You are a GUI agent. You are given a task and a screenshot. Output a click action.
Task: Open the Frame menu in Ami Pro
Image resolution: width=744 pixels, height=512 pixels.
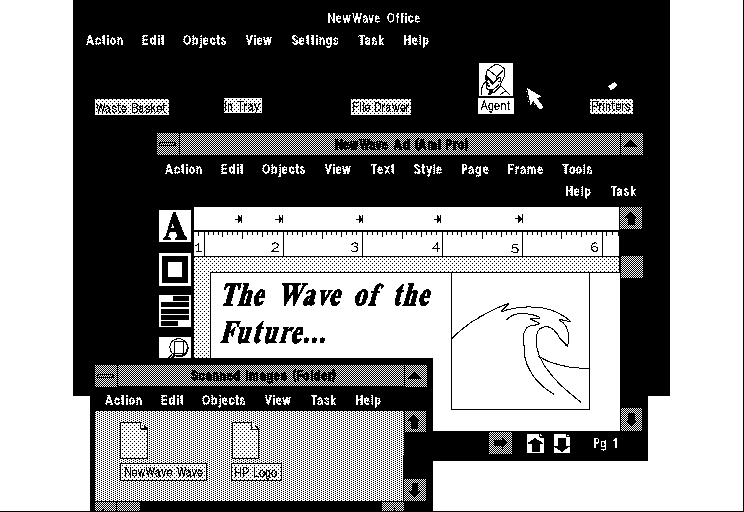point(524,170)
